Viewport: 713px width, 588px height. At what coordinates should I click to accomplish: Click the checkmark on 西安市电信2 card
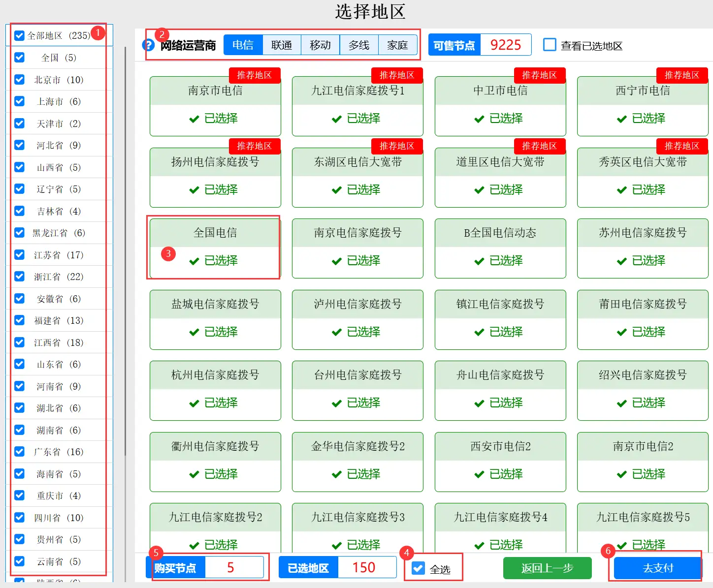(x=479, y=474)
